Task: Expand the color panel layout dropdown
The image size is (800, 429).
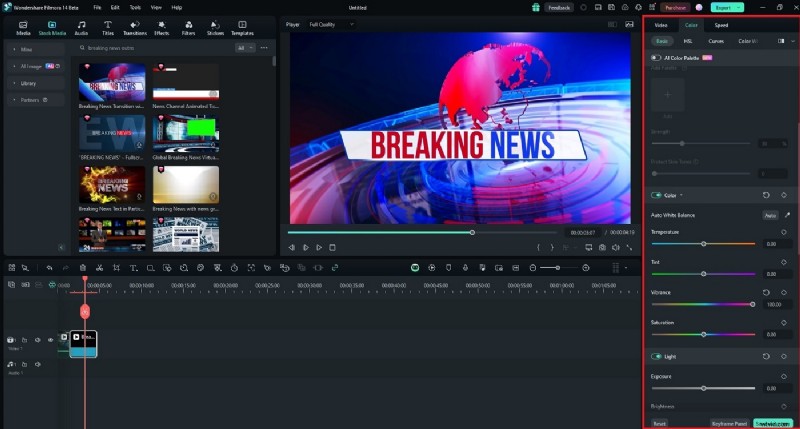Action: pyautogui.click(x=792, y=41)
